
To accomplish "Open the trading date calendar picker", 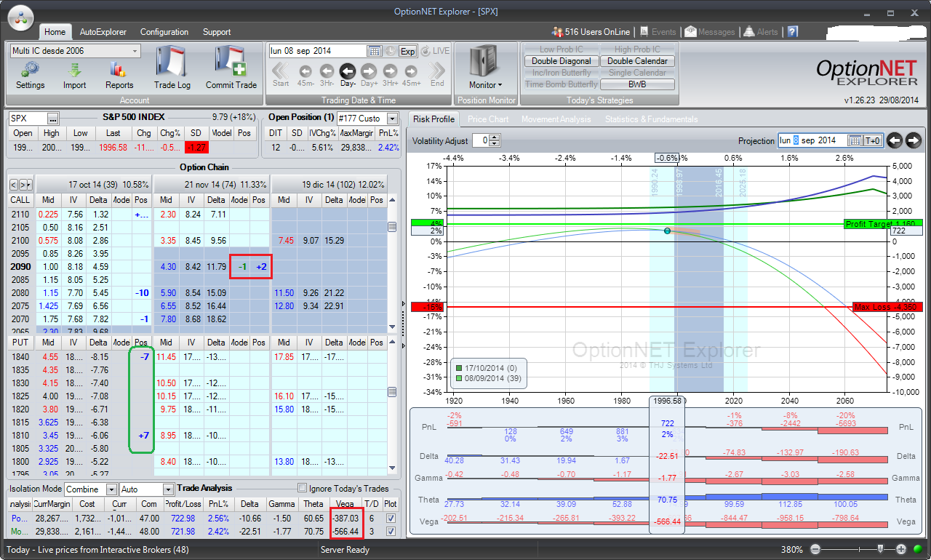I will click(375, 51).
